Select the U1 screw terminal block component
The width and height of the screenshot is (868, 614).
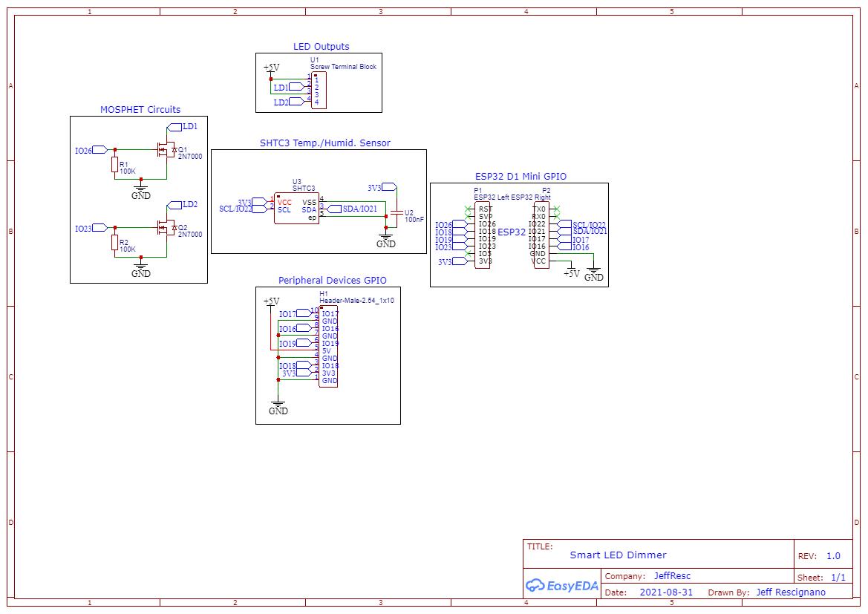318,91
